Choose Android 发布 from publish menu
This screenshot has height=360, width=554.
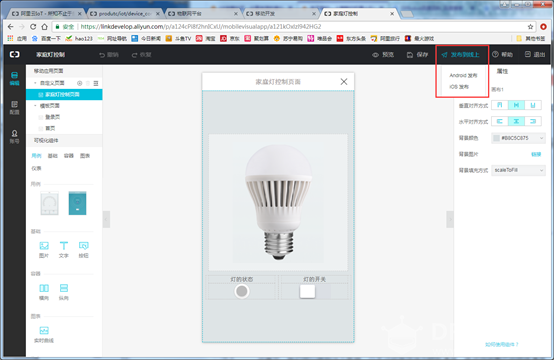(x=463, y=75)
